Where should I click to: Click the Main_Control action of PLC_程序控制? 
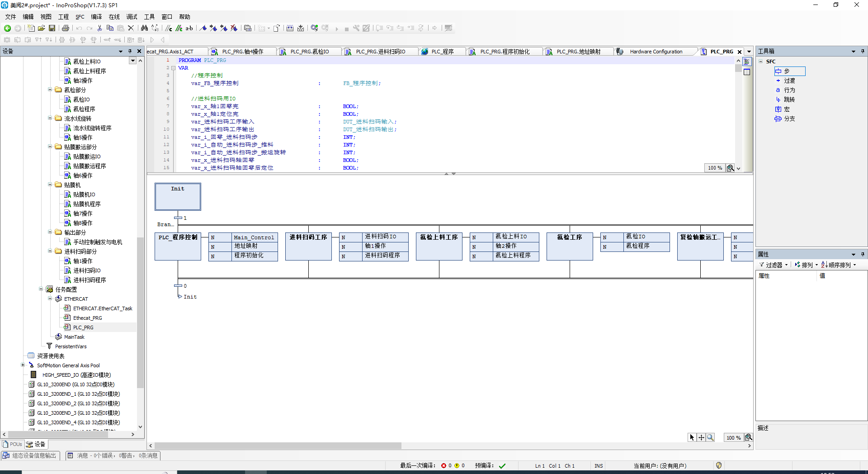tap(254, 237)
